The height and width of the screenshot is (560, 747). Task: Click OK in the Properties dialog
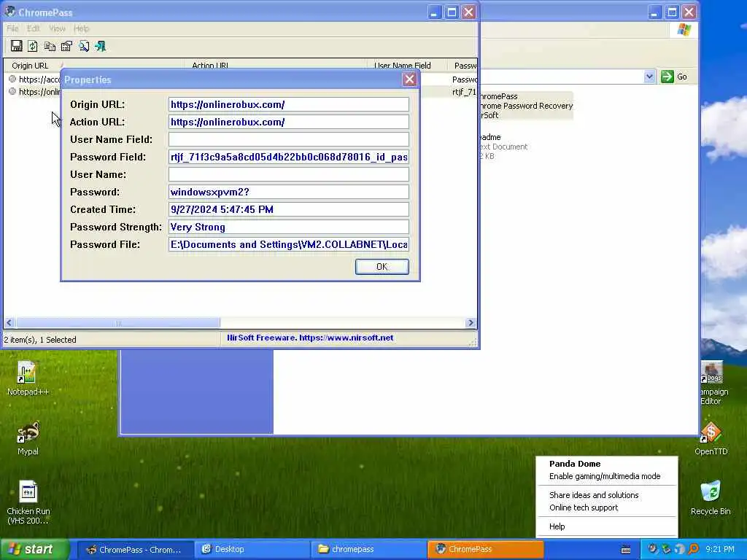pos(382,267)
